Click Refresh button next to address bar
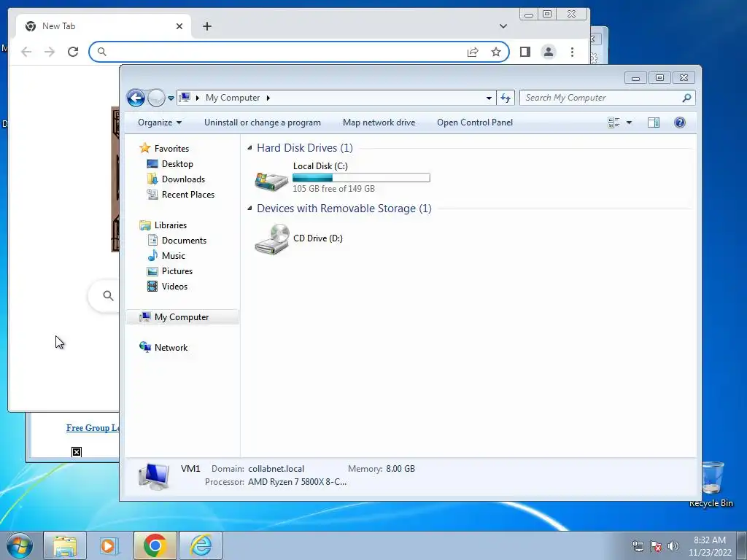 click(x=506, y=98)
